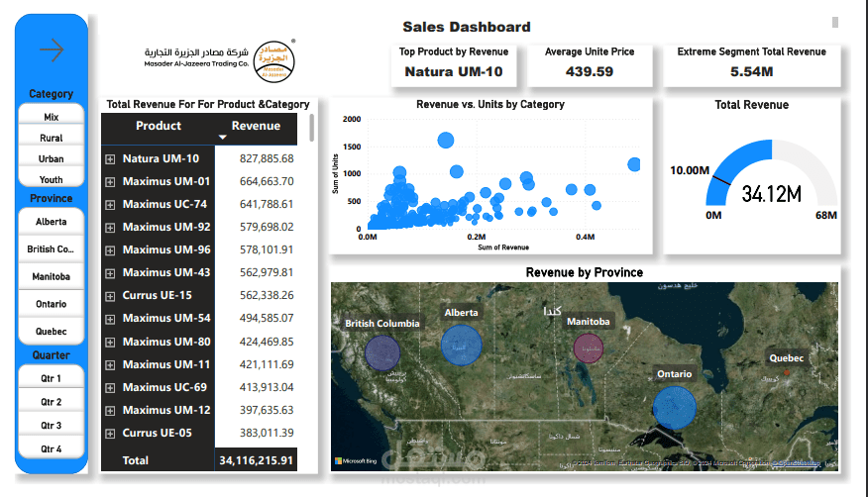The width and height of the screenshot is (868, 497).
Task: Sort table by Product column header
Action: (x=159, y=126)
